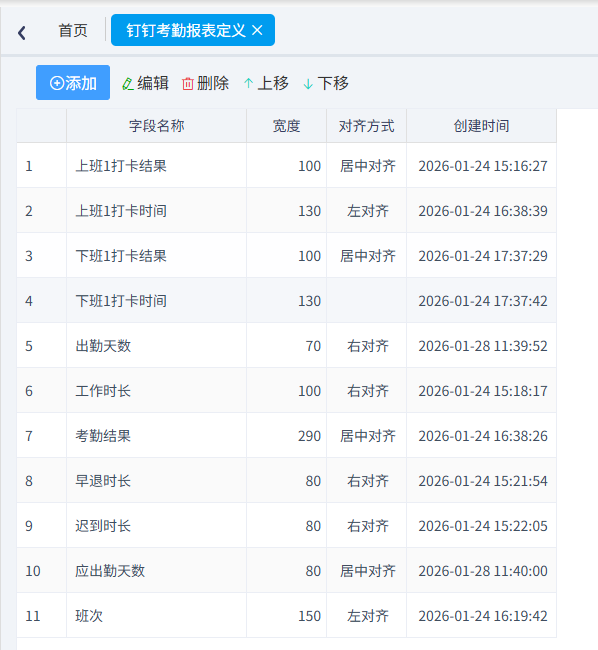Click row number 7 cell
This screenshot has width=598, height=650.
(x=41, y=436)
